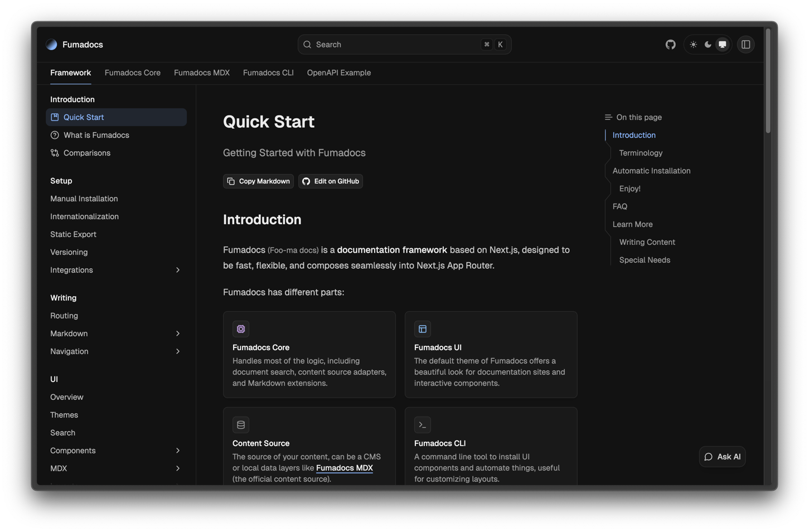The height and width of the screenshot is (532, 809).
Task: Expand the Markdown sidebar section
Action: (178, 333)
